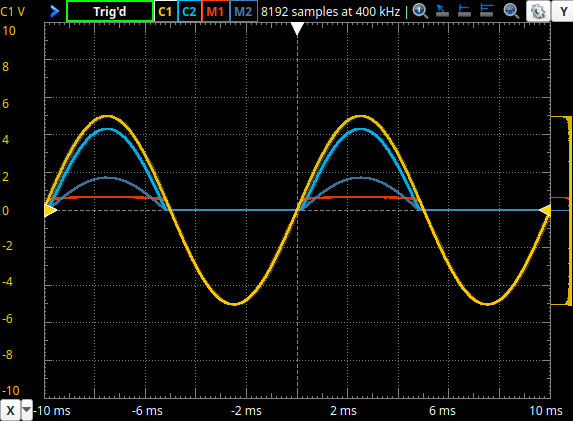Click the X cursors button
The width and height of the screenshot is (573, 421).
point(10,410)
